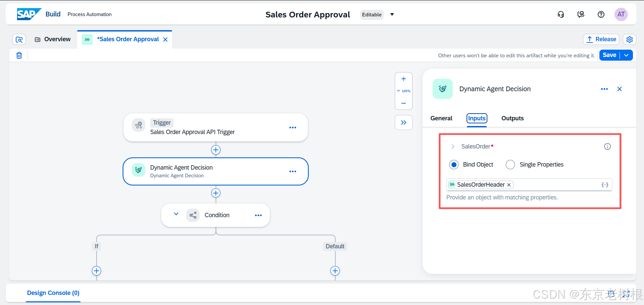Open the AT user avatar menu
This screenshot has width=644, height=305.
pos(621,14)
